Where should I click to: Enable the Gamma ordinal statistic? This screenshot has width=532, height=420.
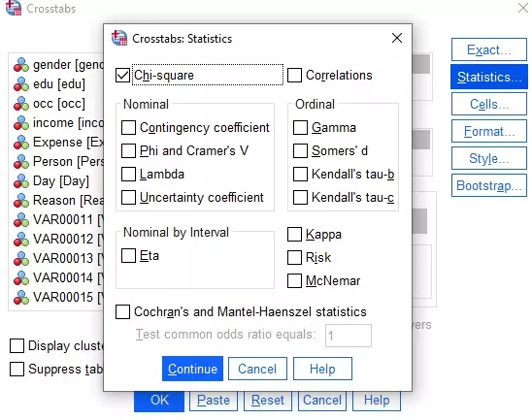tap(301, 128)
